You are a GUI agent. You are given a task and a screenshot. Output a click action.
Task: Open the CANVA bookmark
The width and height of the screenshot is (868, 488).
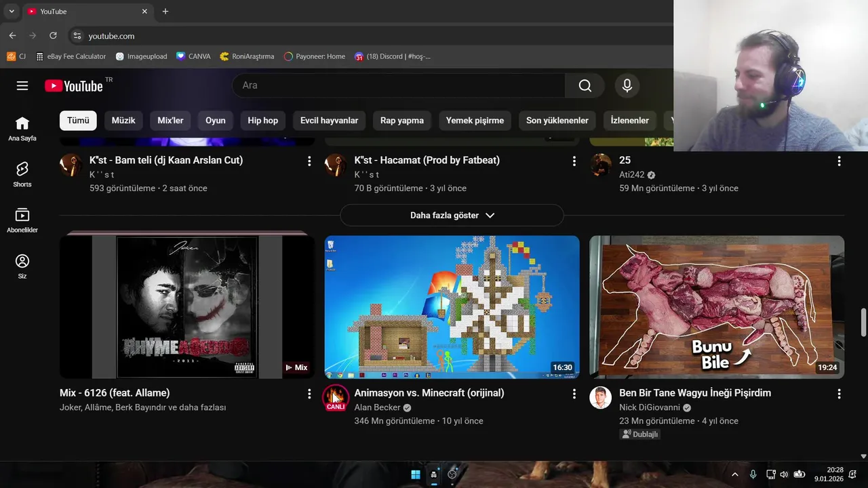193,56
